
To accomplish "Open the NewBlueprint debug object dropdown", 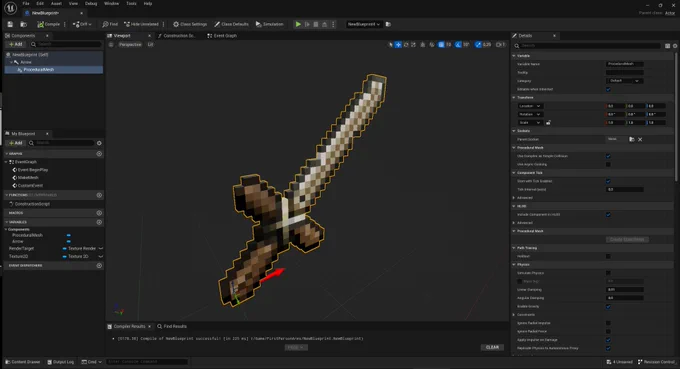I will point(363,24).
